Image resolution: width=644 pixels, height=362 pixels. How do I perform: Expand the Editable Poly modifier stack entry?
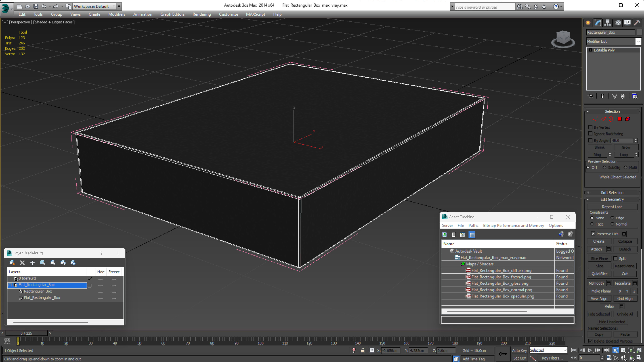[x=590, y=50]
